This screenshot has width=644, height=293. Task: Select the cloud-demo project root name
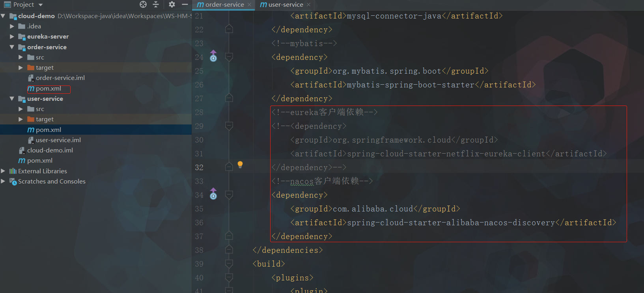coord(36,16)
